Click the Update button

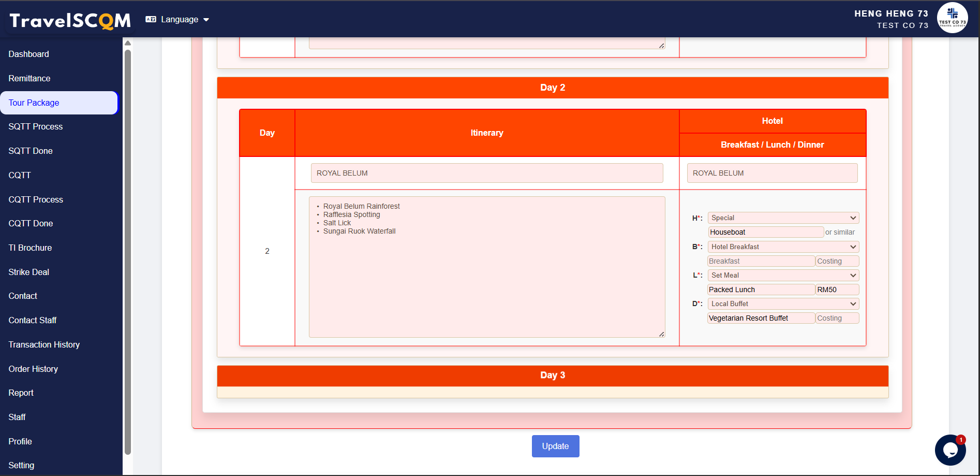[x=555, y=446]
